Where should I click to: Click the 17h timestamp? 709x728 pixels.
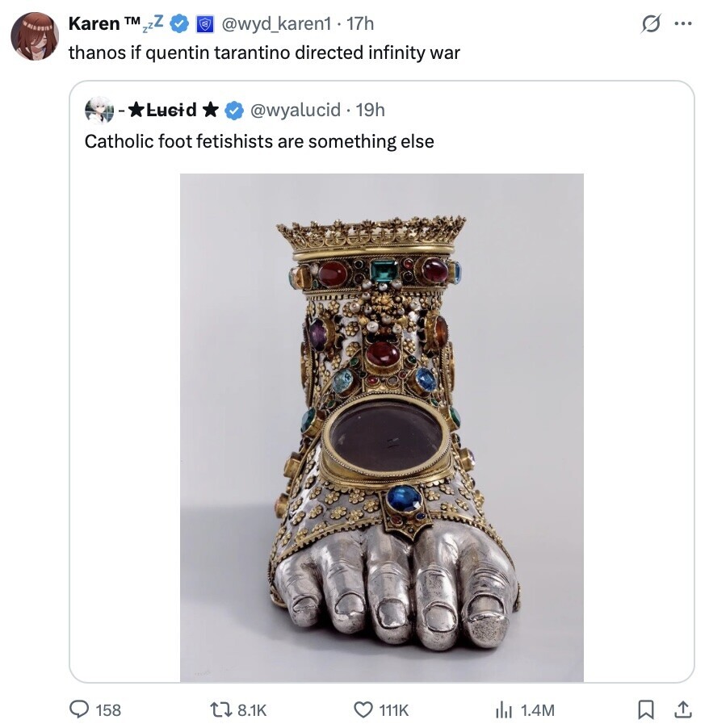(359, 24)
